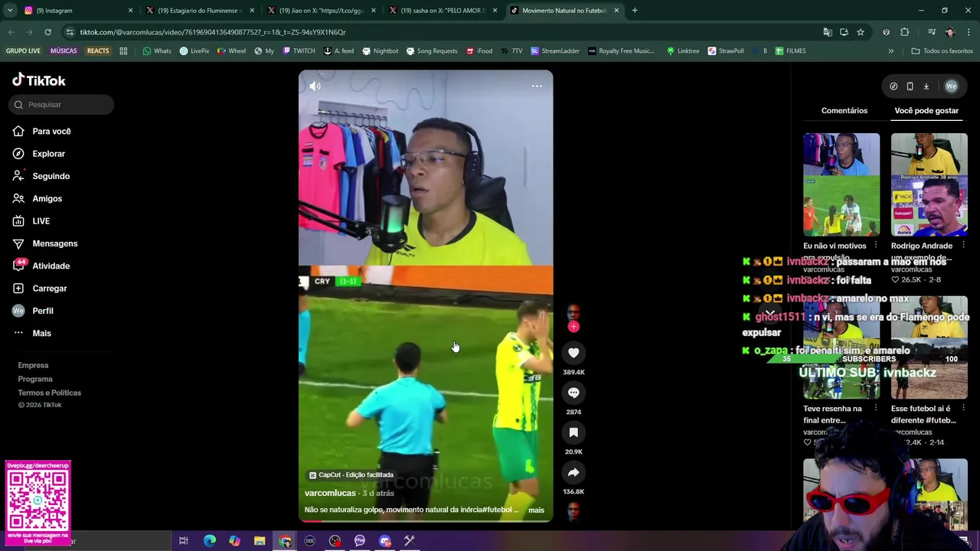This screenshot has width=980, height=551.
Task: Switch to the Jiao on X tab
Action: pyautogui.click(x=321, y=11)
